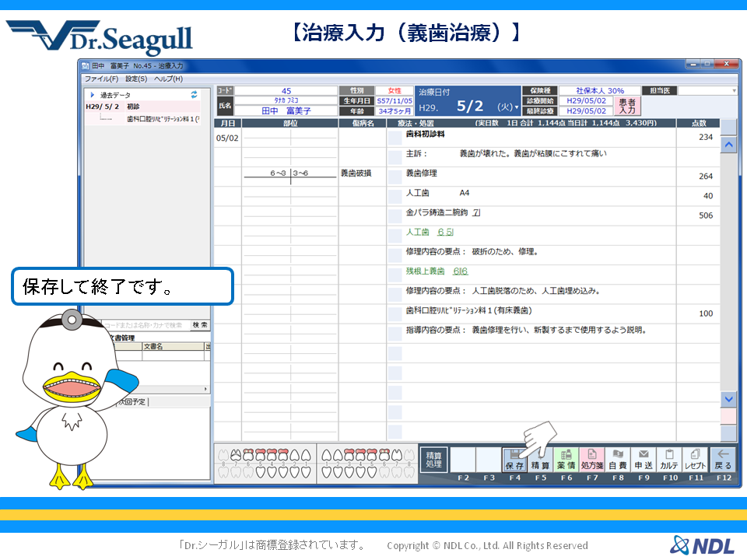Viewport: 747px width, 560px height.
Task: Click the 歯科口腔リハビリテーション料1 (有床義歯) row
Action: click(x=531, y=313)
